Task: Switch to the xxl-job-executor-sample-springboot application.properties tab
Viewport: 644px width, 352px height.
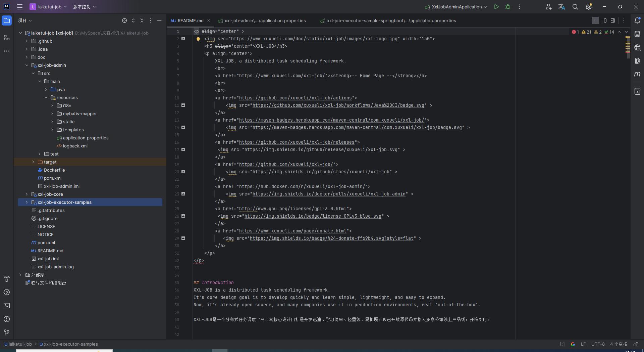Action: (388, 20)
